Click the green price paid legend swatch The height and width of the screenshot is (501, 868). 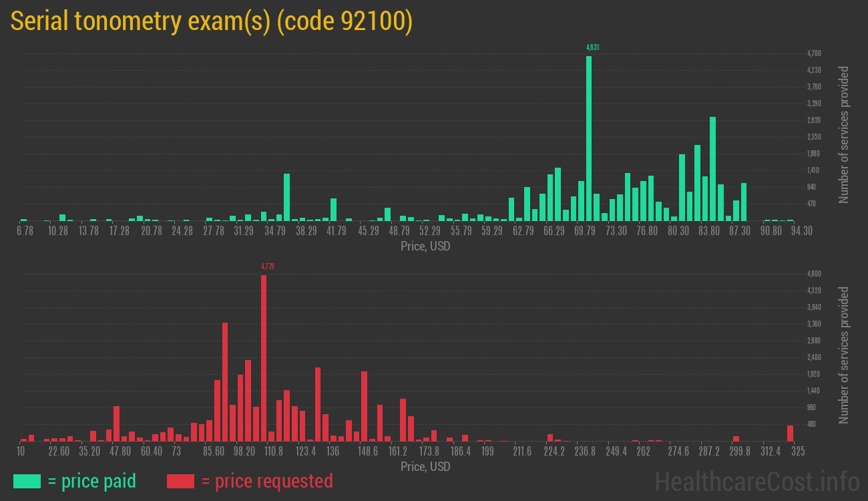point(27,481)
